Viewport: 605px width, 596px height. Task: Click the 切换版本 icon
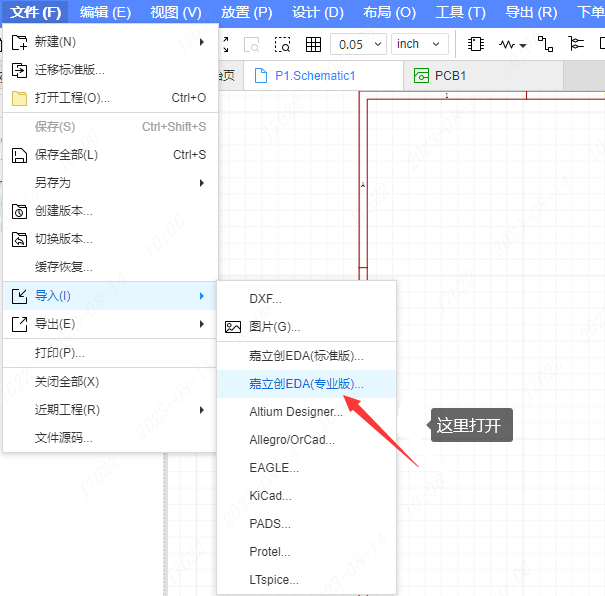tap(19, 240)
